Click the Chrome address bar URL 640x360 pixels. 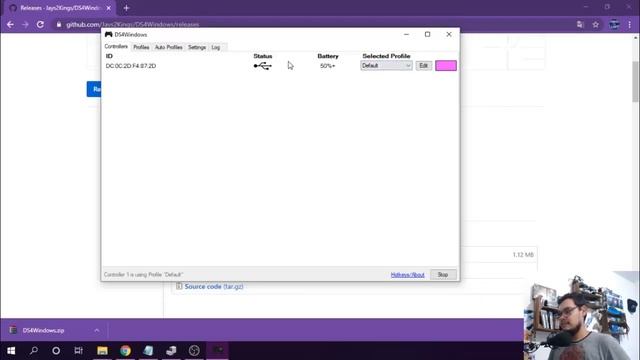pyautogui.click(x=133, y=24)
